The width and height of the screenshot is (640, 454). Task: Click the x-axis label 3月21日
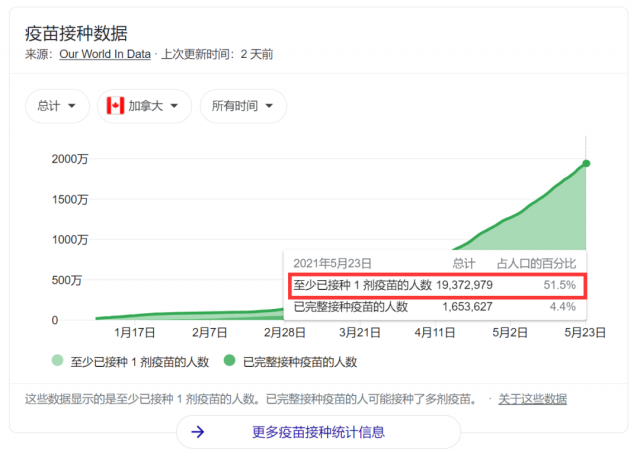coord(360,332)
